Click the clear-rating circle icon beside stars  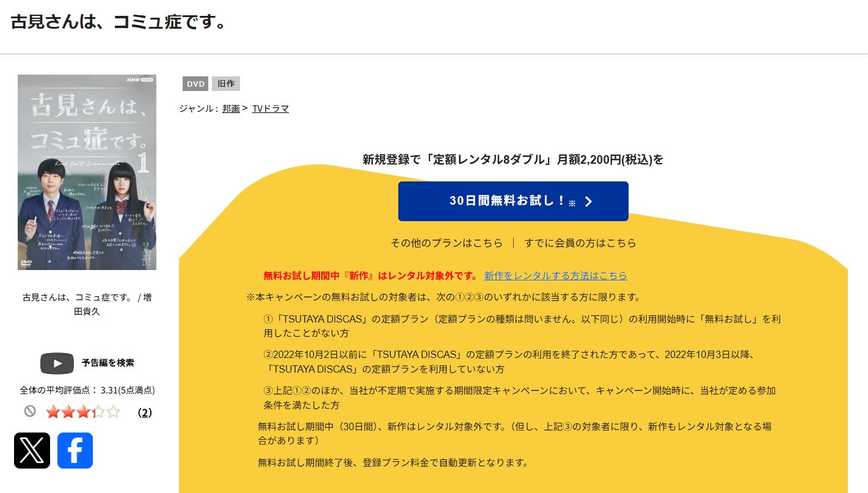click(30, 411)
